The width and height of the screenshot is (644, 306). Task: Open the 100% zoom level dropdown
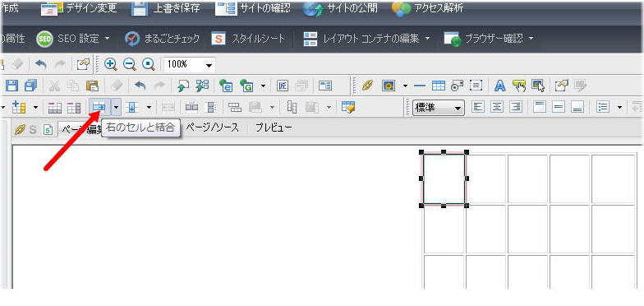tap(189, 64)
